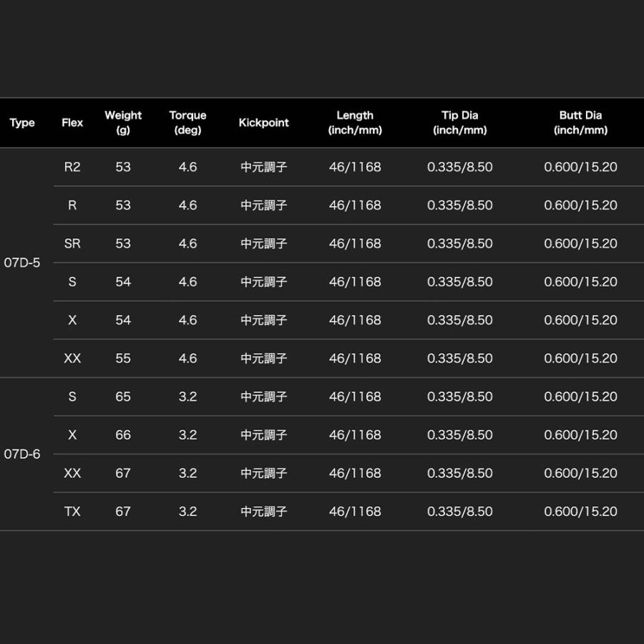Select the 07D-6 type label
The height and width of the screenshot is (644, 644).
[x=22, y=454]
